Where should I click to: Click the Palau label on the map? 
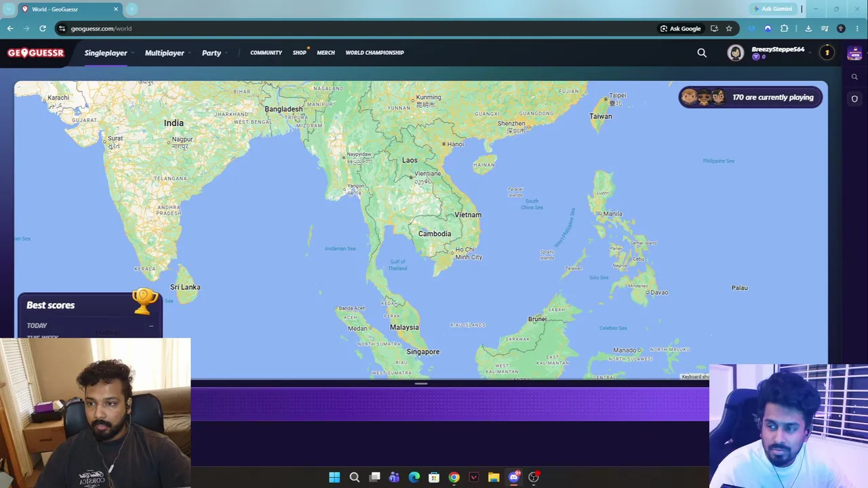pos(740,288)
